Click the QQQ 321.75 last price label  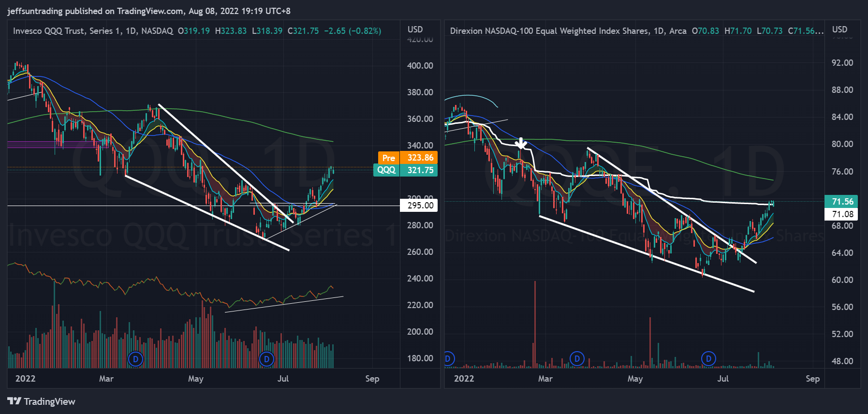click(x=405, y=170)
